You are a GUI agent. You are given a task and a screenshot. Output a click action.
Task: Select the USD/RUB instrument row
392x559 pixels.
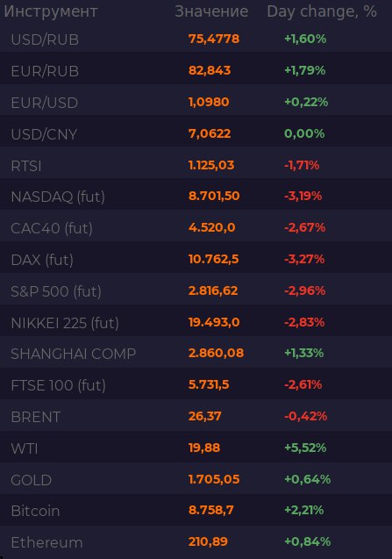[196, 39]
